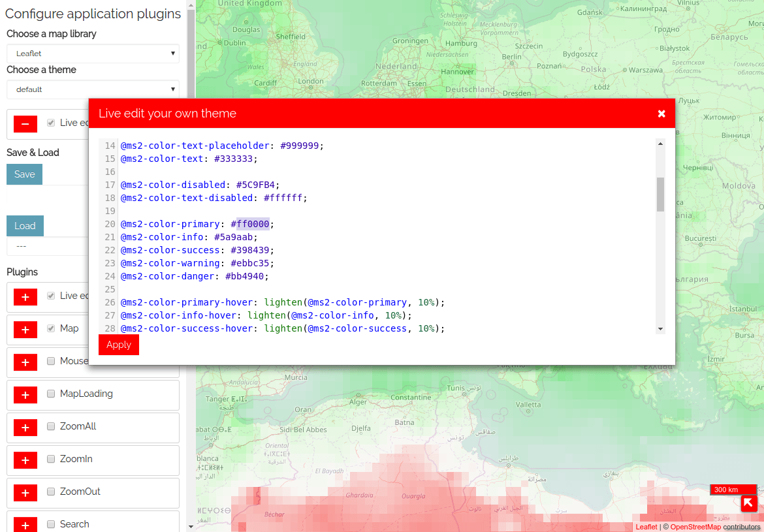Expand the Map plugin with plus button
The image size is (764, 532).
(25, 330)
